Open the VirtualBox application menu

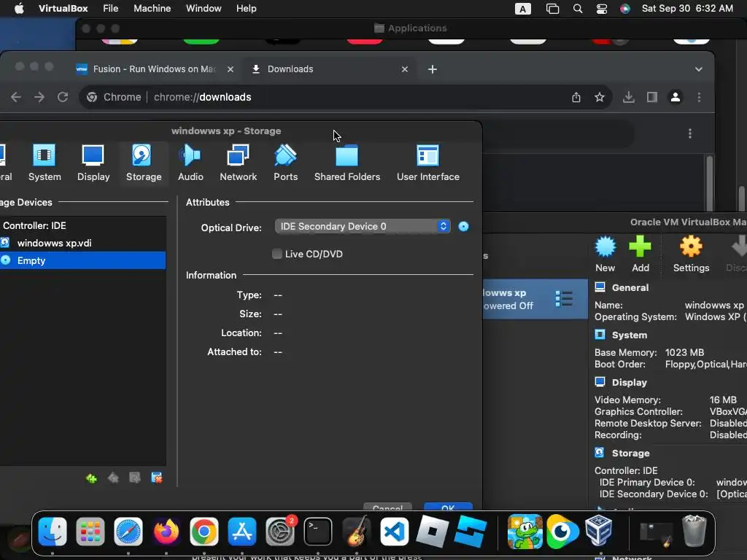click(63, 8)
